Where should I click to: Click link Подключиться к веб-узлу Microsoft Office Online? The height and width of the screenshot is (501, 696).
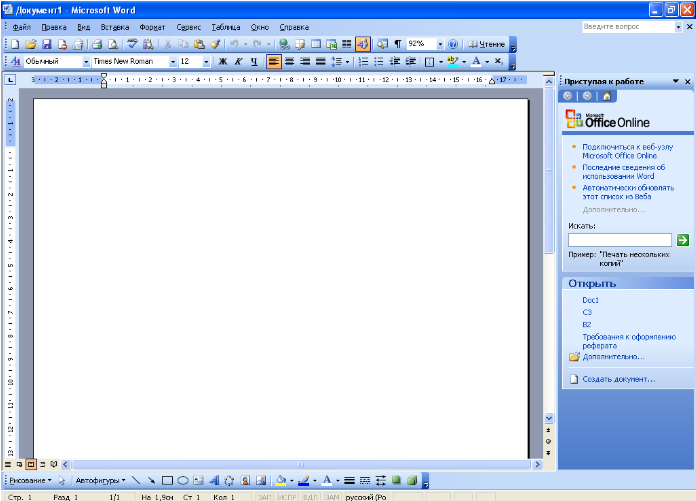point(628,151)
